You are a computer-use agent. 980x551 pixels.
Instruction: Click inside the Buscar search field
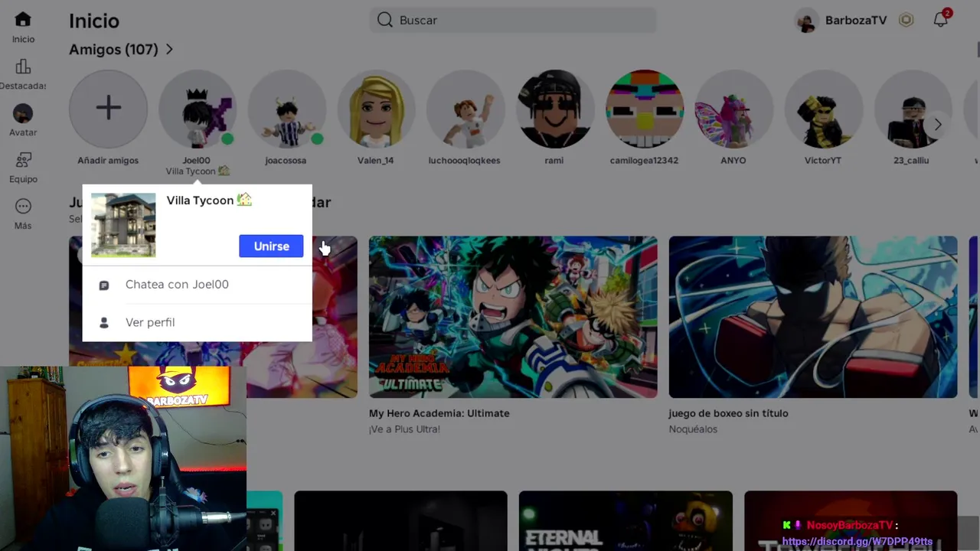coord(513,20)
